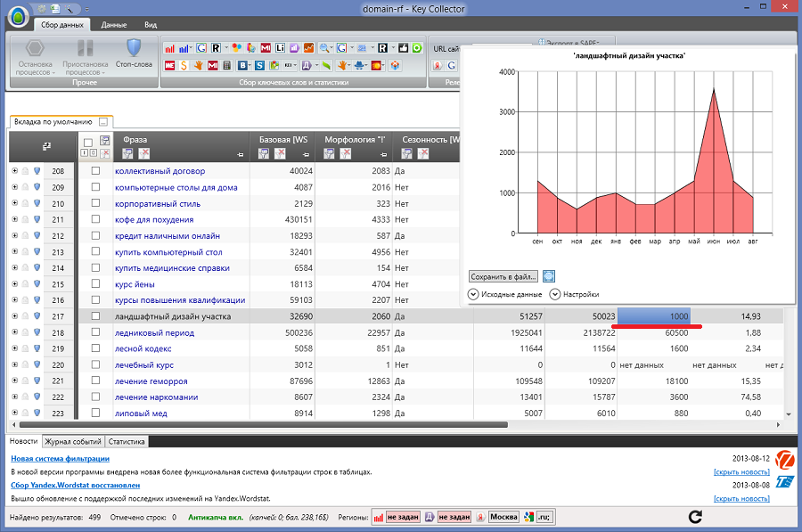Open dropdown arrow next to blue bars icon

[191, 48]
